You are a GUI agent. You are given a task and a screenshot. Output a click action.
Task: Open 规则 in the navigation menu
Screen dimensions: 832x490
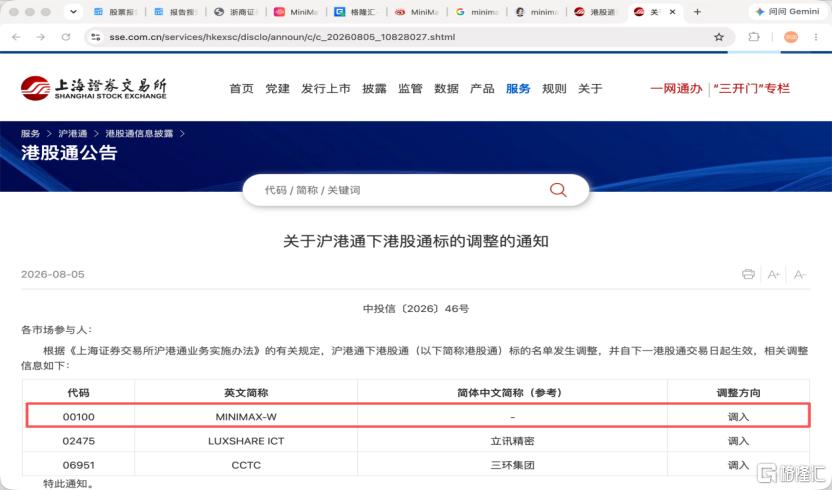[x=554, y=89]
